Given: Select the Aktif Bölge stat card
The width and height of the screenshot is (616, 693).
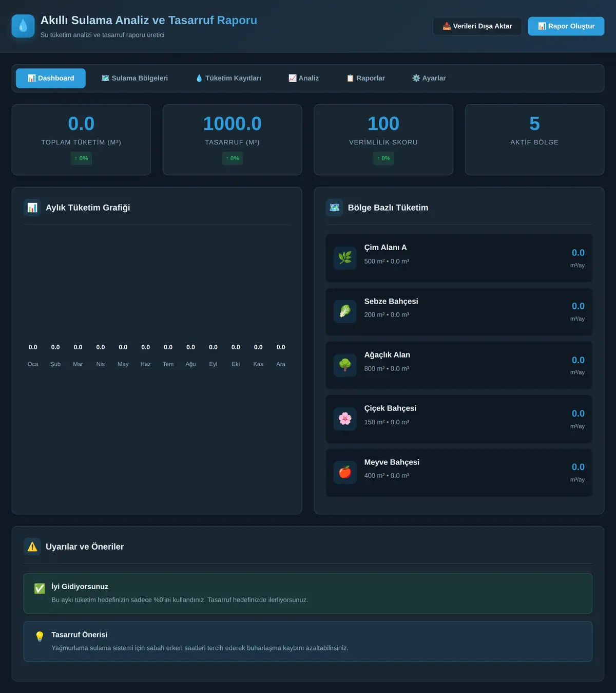Looking at the screenshot, I should pyautogui.click(x=534, y=140).
